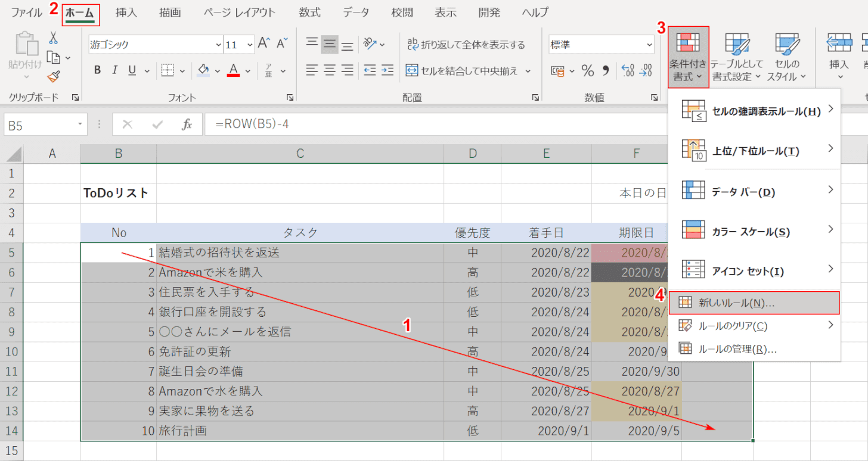Click the Merge and Center cells icon

(x=413, y=71)
